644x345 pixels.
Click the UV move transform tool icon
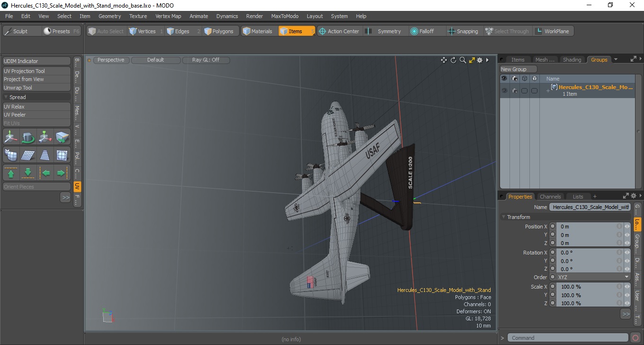pos(11,137)
